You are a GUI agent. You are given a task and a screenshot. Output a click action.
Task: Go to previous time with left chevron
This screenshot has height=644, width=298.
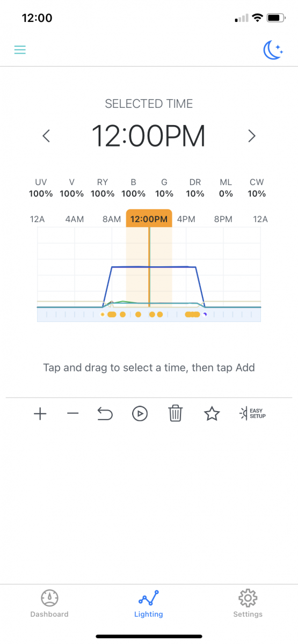(x=46, y=136)
